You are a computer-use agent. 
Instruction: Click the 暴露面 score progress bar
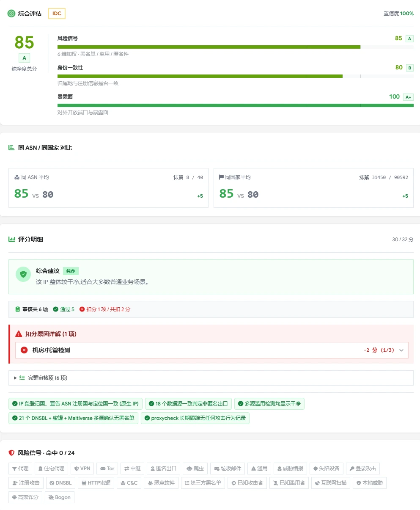236,105
